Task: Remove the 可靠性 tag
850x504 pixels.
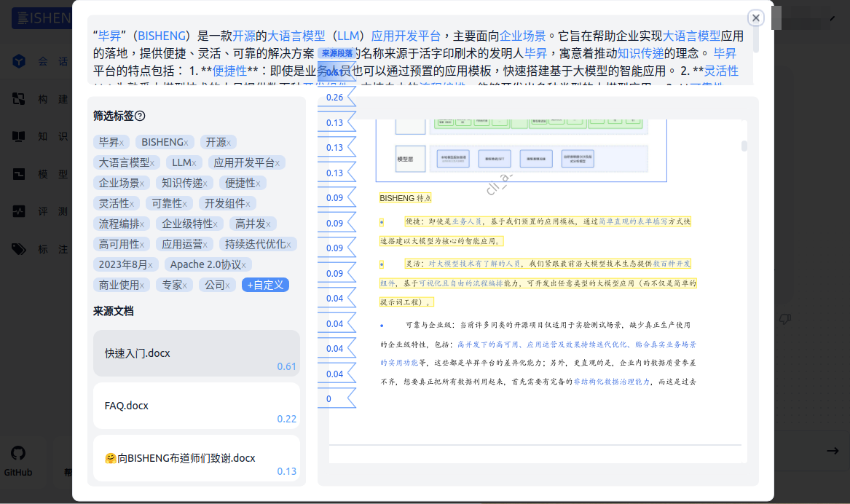Action: [x=185, y=205]
